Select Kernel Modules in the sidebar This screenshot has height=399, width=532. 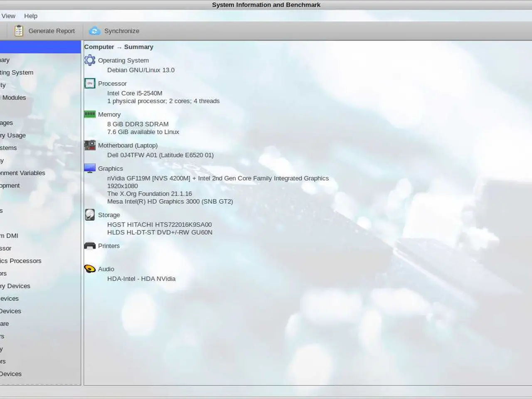click(13, 98)
